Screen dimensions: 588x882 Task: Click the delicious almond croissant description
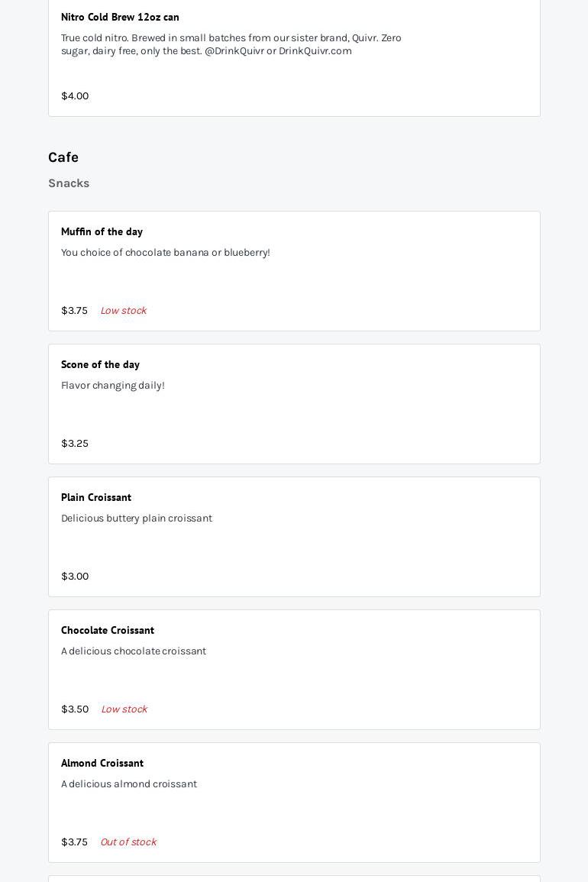[x=128, y=784]
